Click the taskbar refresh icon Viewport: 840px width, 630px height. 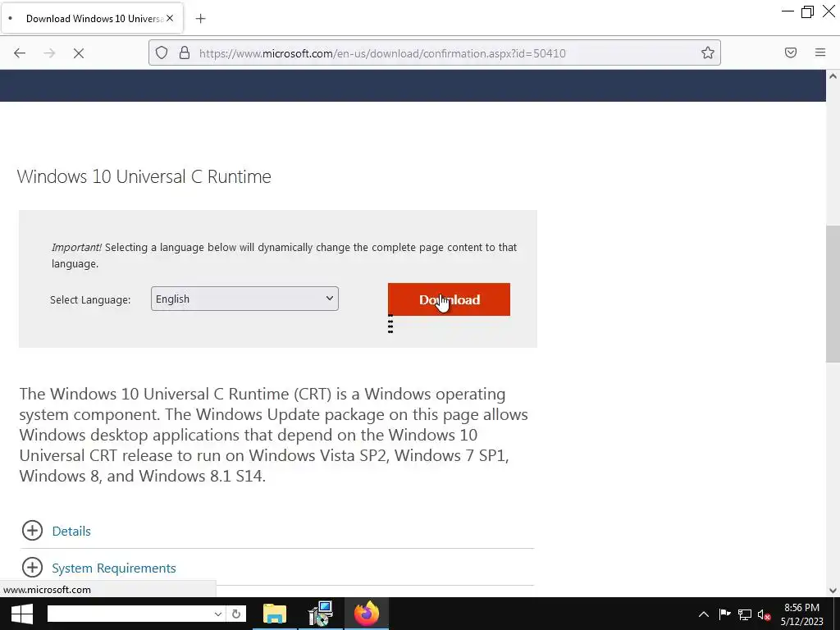tap(236, 614)
